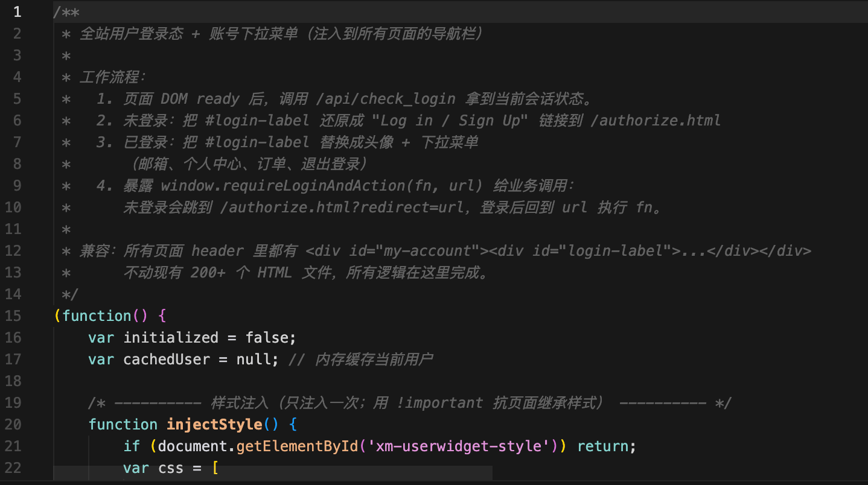Click the comment terminator */ on line 14

[x=70, y=294]
